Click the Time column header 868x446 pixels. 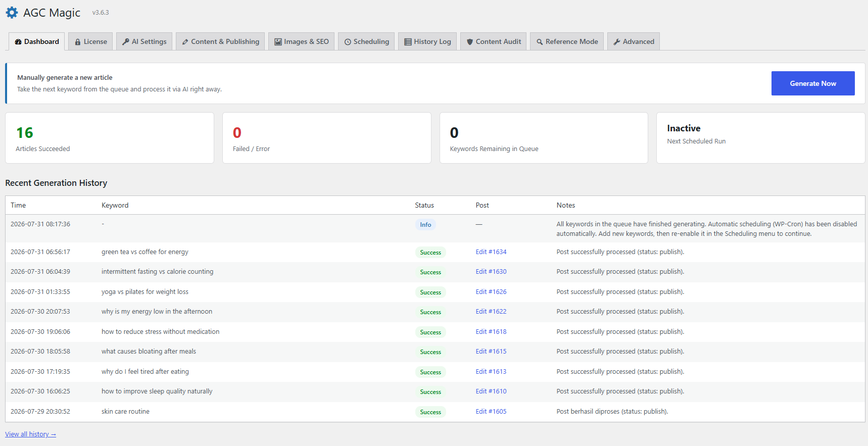point(18,205)
